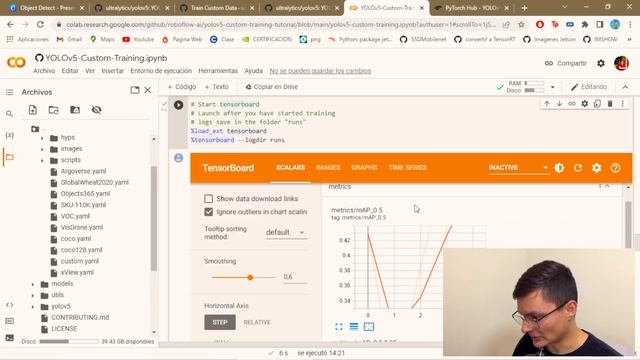Screen dimensions: 640x360
Task: Expand the hyps folder
Action: (x=42, y=138)
